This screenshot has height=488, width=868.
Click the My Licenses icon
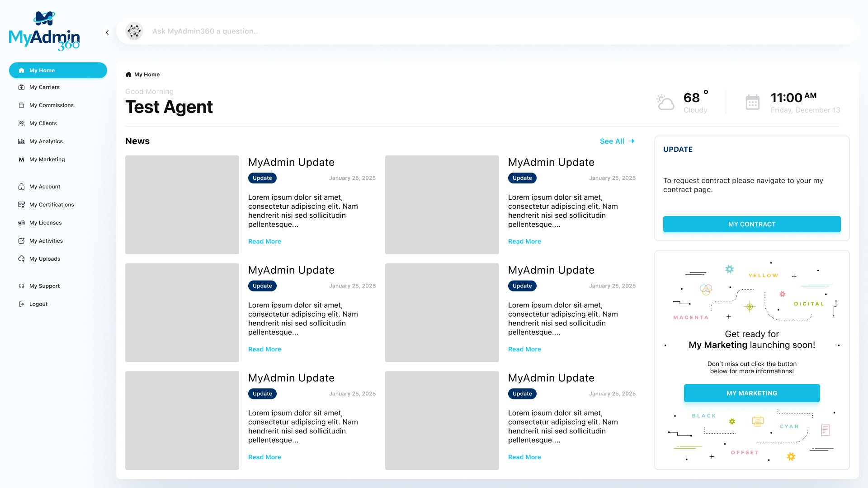point(22,223)
